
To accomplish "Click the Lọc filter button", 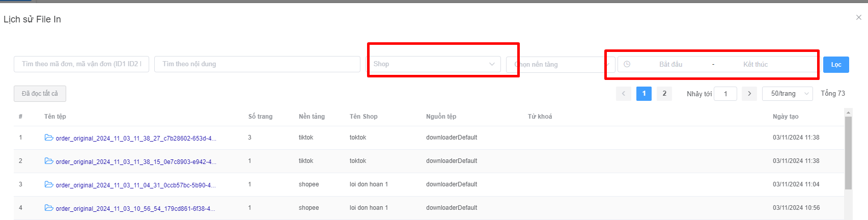I will (x=836, y=65).
